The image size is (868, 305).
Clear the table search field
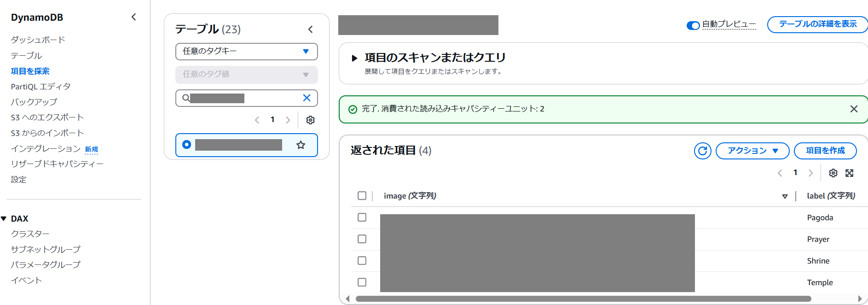coord(307,98)
